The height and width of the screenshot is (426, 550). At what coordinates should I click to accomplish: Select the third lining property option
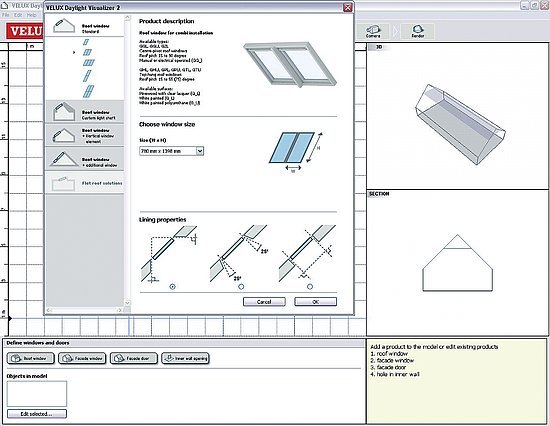point(310,287)
